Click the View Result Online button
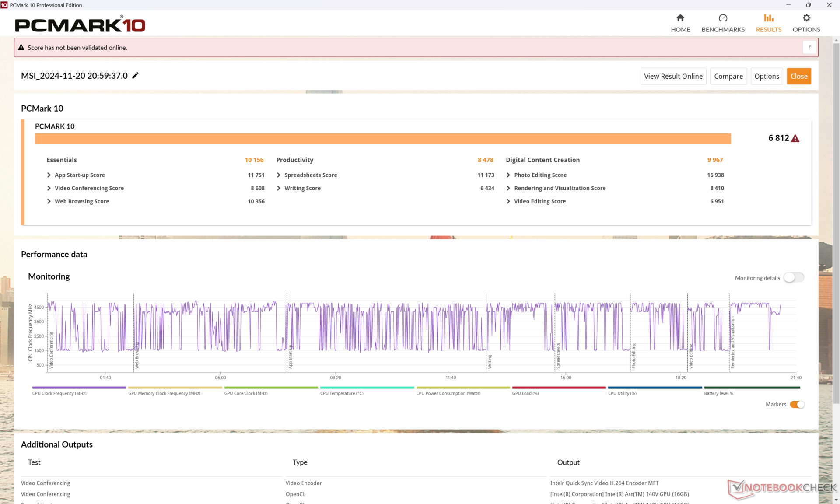The image size is (840, 504). [x=673, y=76]
